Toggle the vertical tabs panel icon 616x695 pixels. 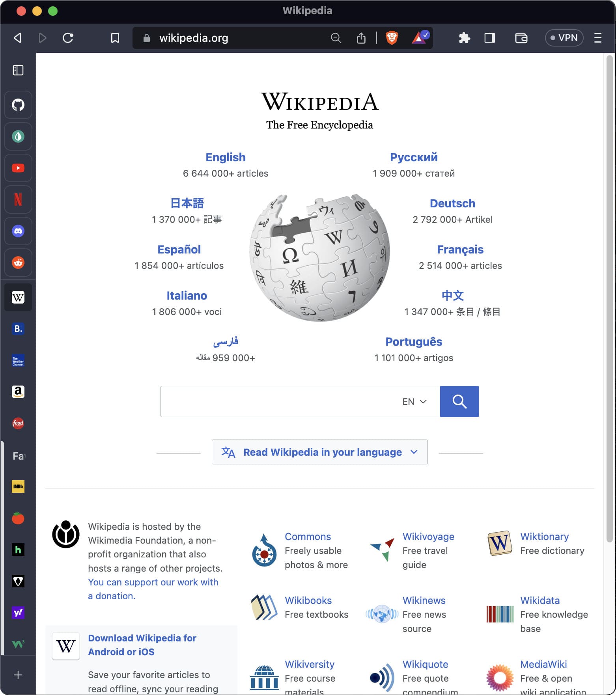coord(18,70)
